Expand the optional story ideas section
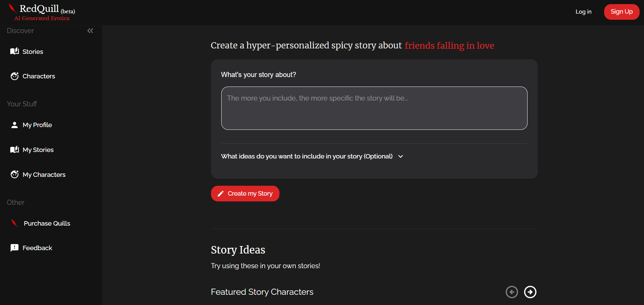The width and height of the screenshot is (644, 305). coord(306,156)
